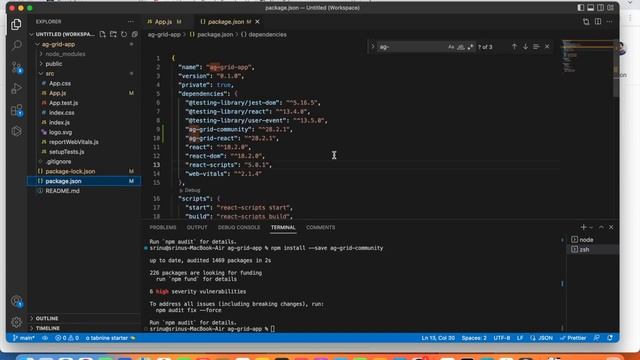Click main branch in status bar
This screenshot has height=360, width=640.
click(x=24, y=338)
